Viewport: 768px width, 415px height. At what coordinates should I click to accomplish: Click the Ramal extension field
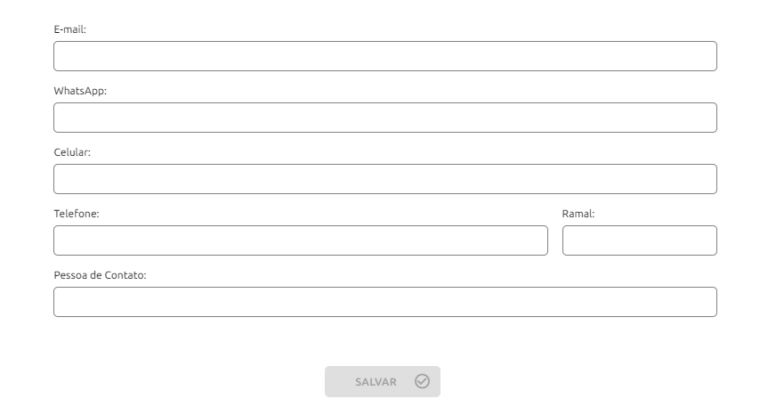tap(640, 241)
